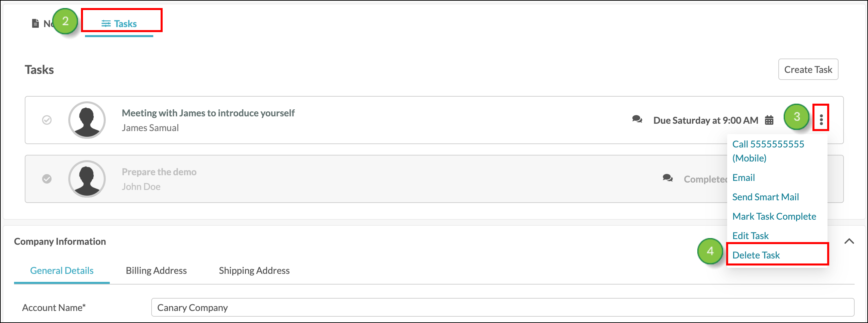The image size is (868, 323).
Task: Open the Shipping Address tab
Action: [x=254, y=271]
